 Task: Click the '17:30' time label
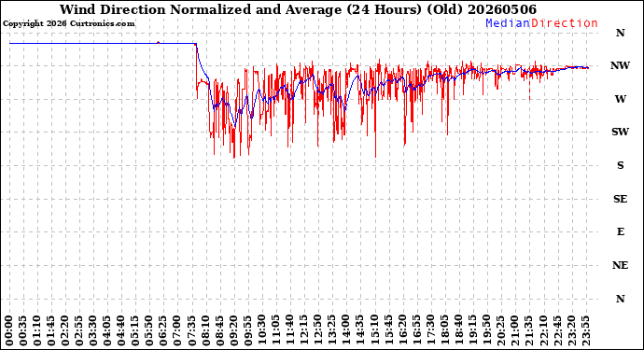click(430, 331)
